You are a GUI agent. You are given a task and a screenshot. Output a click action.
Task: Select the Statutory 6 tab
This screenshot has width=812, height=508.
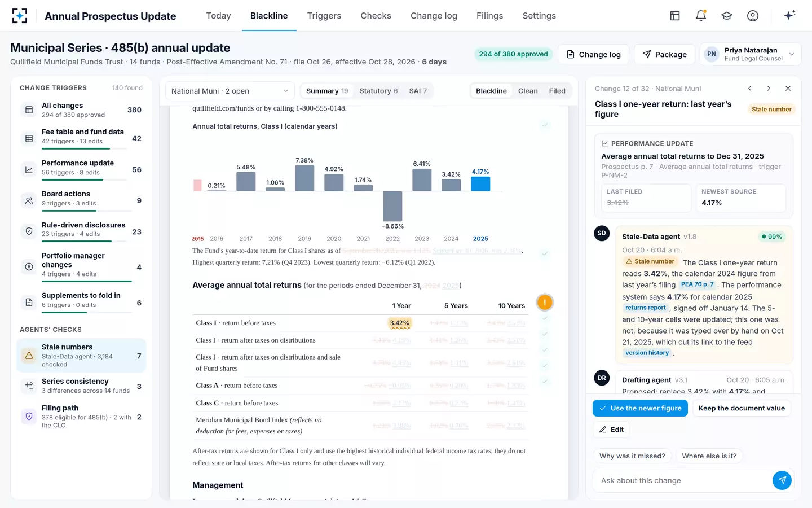pyautogui.click(x=378, y=91)
